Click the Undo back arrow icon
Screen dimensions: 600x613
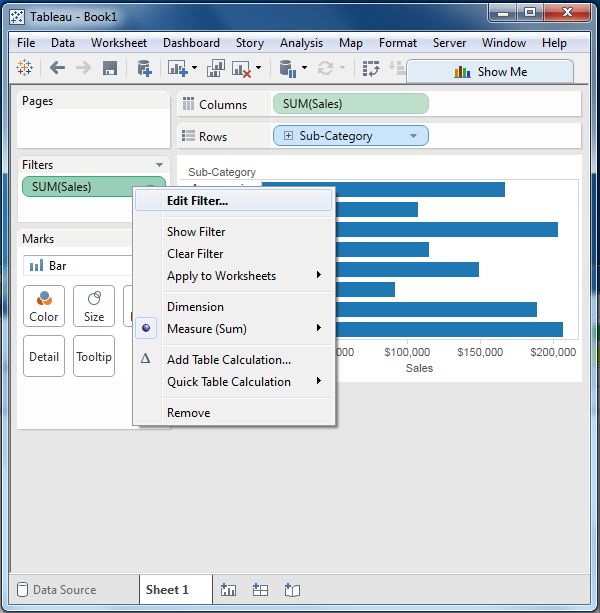[x=57, y=68]
